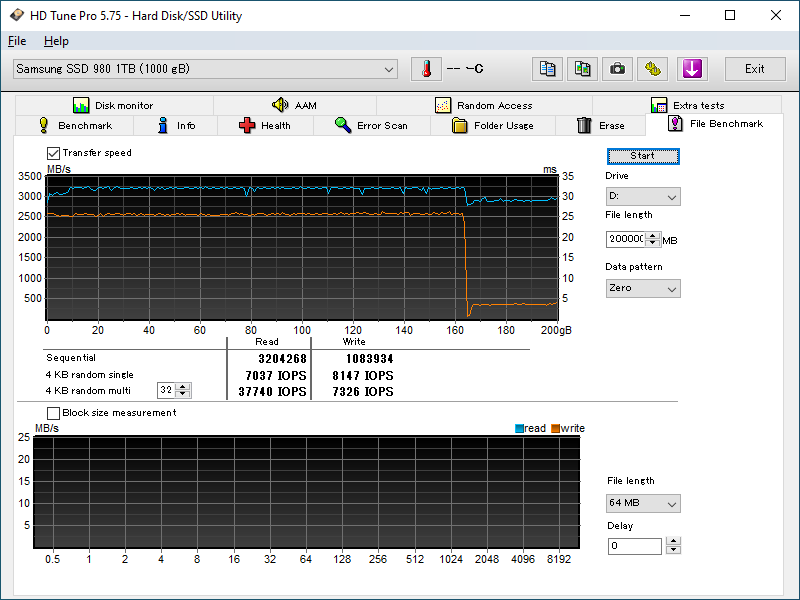Switch to the Folder Usage tab
800x600 pixels.
(493, 126)
